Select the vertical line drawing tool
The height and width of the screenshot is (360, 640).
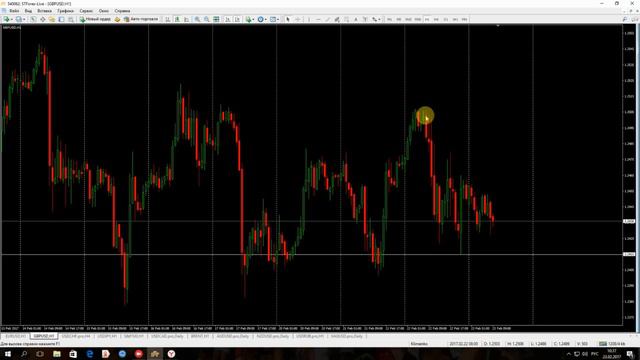coord(309,19)
